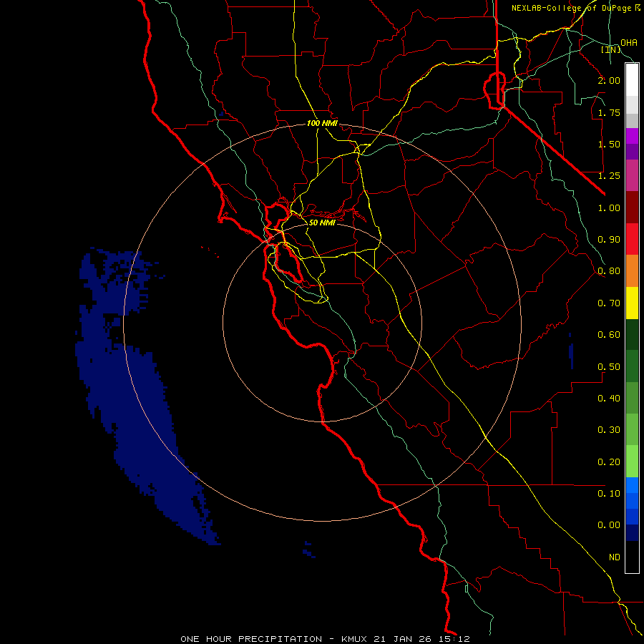Click the small navy echo near bottom center

click(309, 550)
